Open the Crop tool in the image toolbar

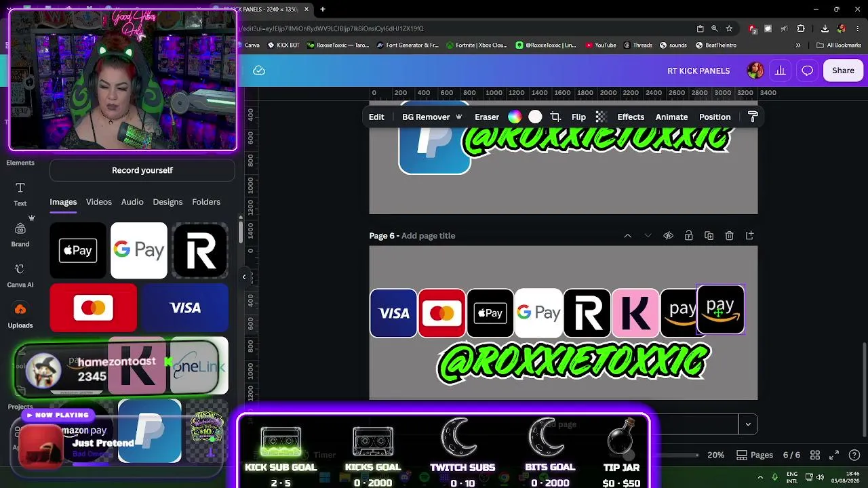coord(555,117)
